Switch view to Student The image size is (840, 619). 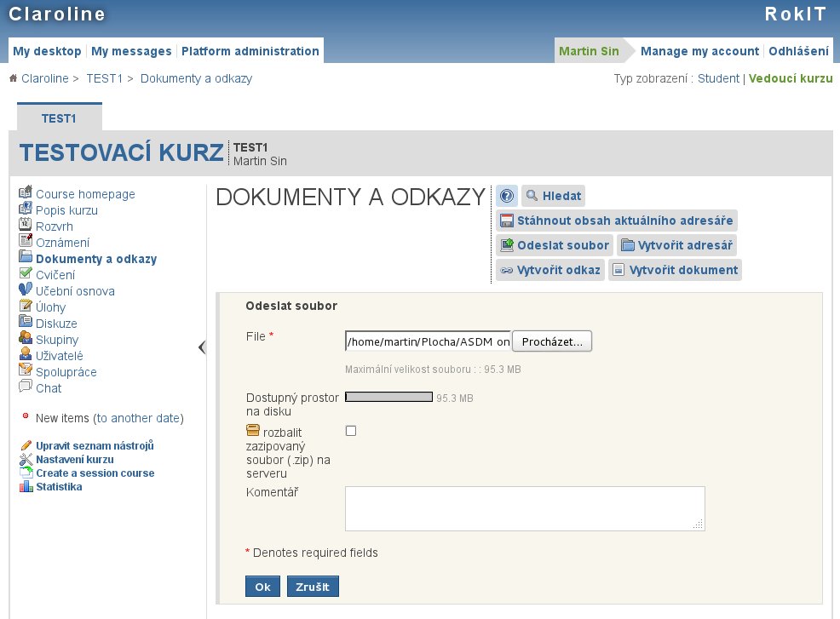[x=718, y=78]
